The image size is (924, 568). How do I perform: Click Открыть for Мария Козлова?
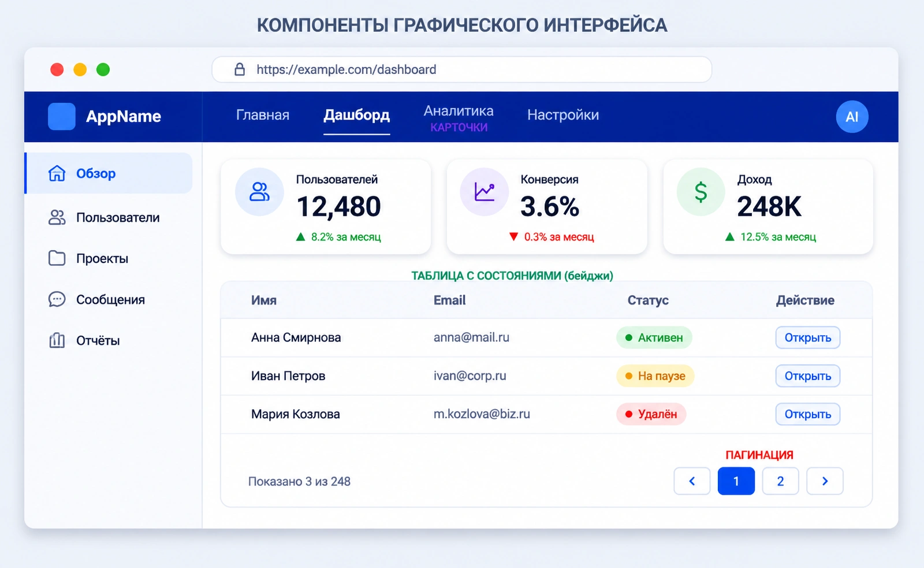[x=807, y=414]
